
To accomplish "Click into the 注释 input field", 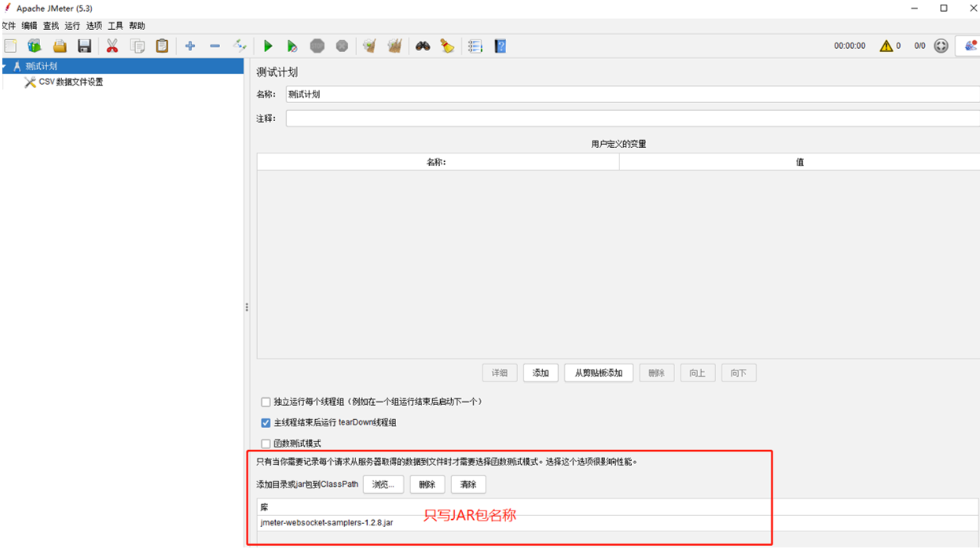I will [x=633, y=119].
